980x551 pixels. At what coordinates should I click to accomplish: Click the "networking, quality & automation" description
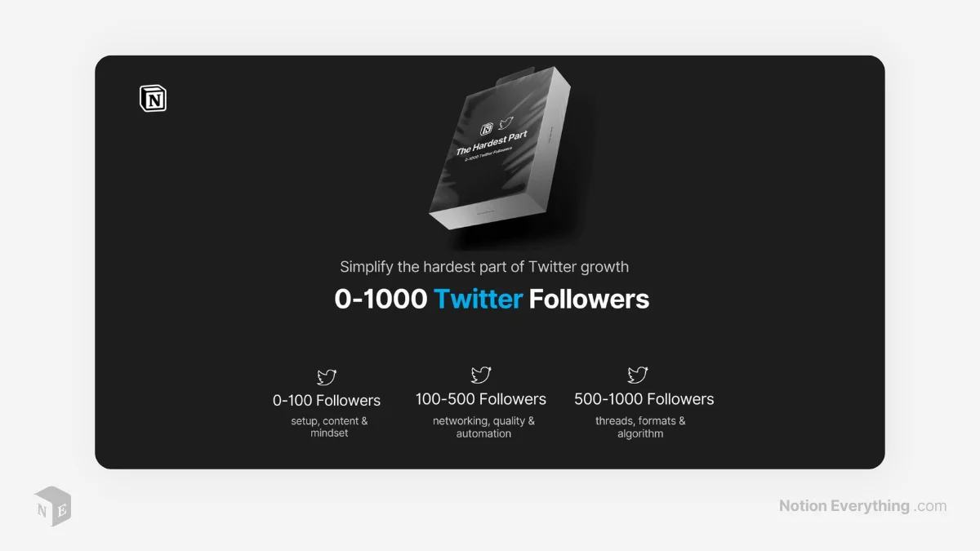click(483, 427)
